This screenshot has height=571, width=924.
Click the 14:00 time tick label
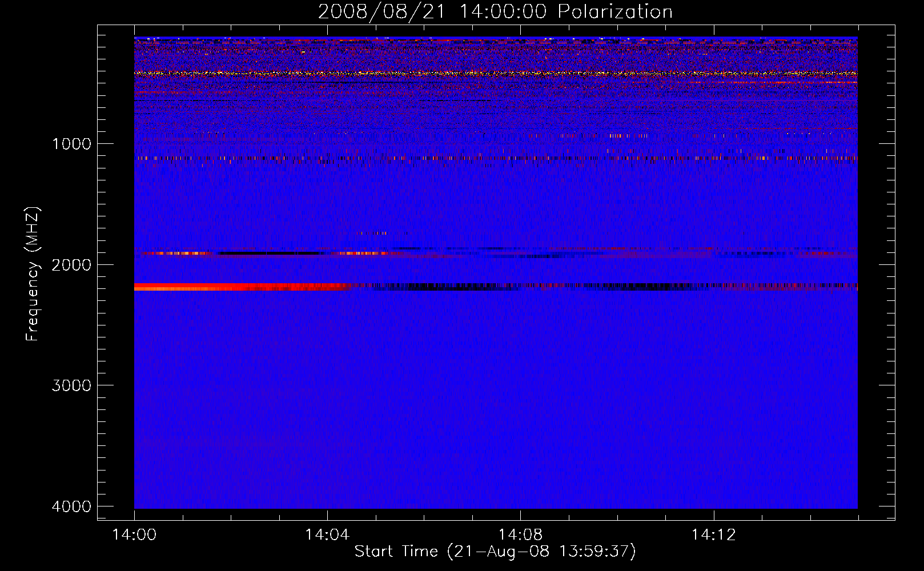[x=134, y=535]
